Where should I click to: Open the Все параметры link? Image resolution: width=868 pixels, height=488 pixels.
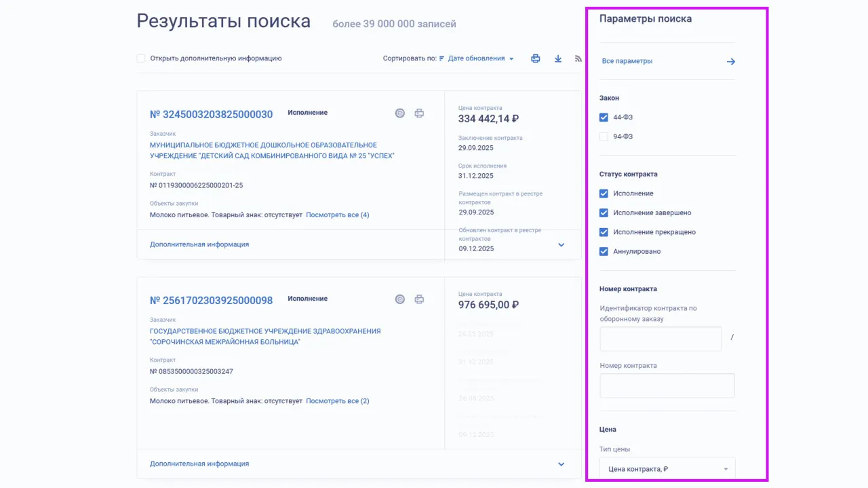[627, 61]
